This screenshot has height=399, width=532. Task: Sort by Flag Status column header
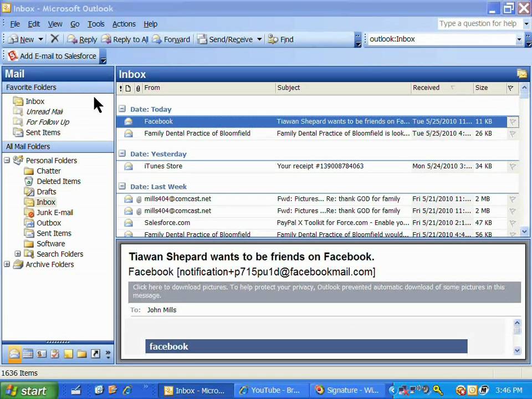point(510,88)
